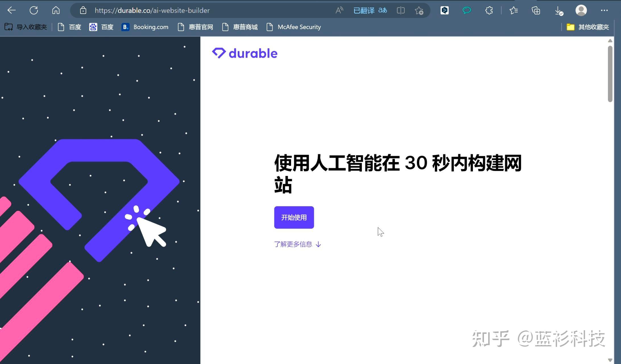Click the browser back arrow
621x364 pixels.
point(11,11)
